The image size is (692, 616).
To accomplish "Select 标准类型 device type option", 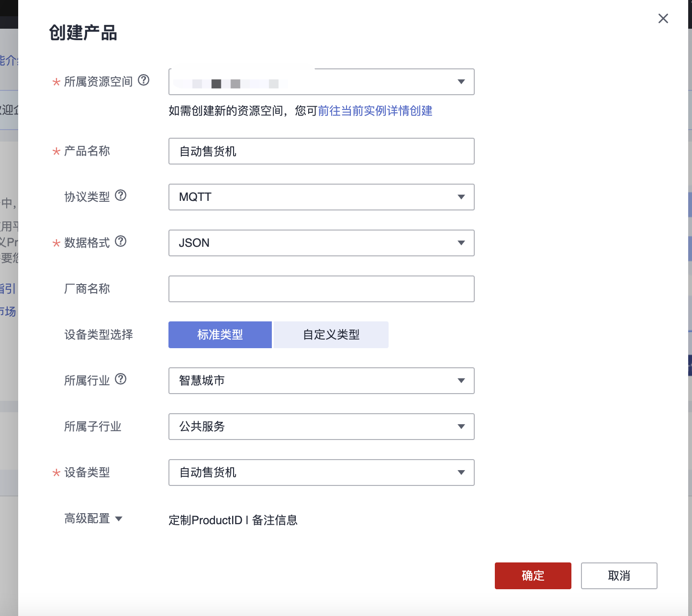I will (x=220, y=335).
